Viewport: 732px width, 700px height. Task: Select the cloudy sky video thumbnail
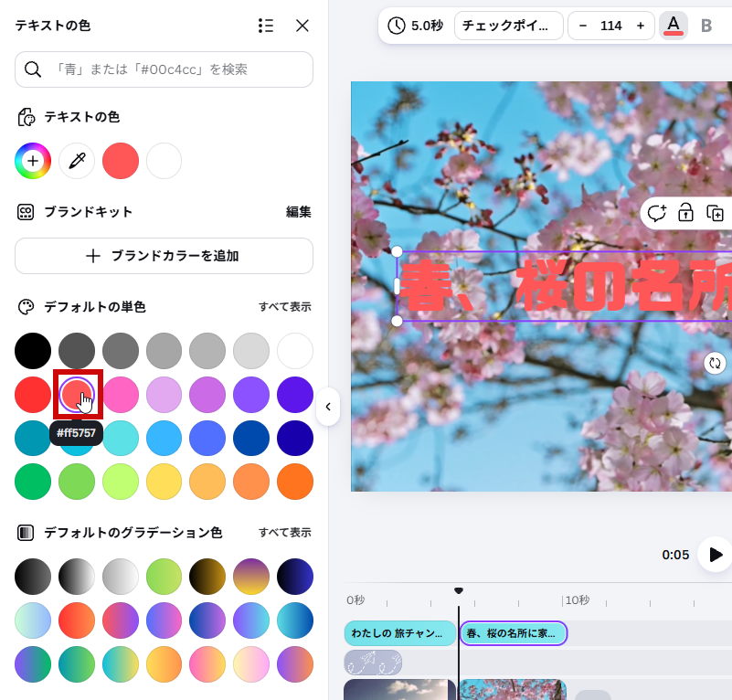click(399, 690)
